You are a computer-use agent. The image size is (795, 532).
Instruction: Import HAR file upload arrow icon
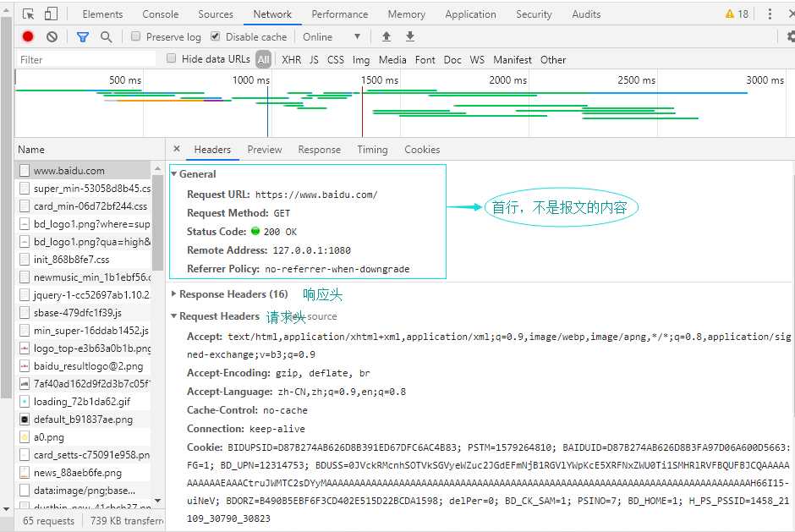[x=387, y=36]
